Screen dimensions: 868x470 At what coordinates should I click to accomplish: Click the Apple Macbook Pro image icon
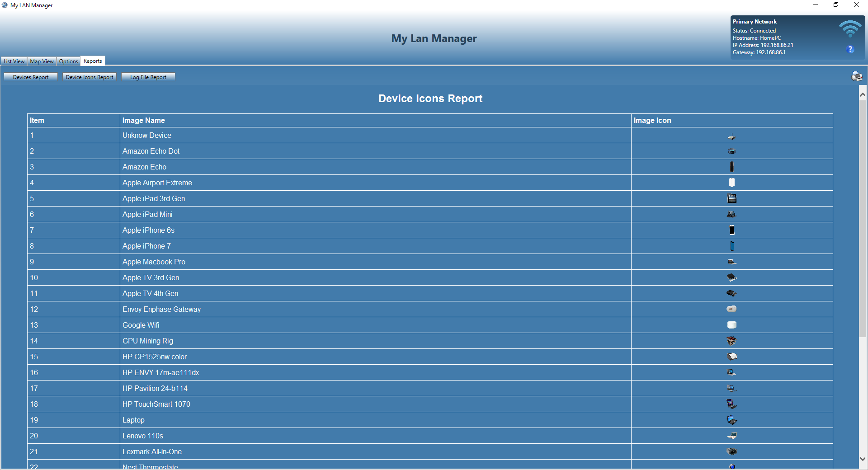[731, 262]
